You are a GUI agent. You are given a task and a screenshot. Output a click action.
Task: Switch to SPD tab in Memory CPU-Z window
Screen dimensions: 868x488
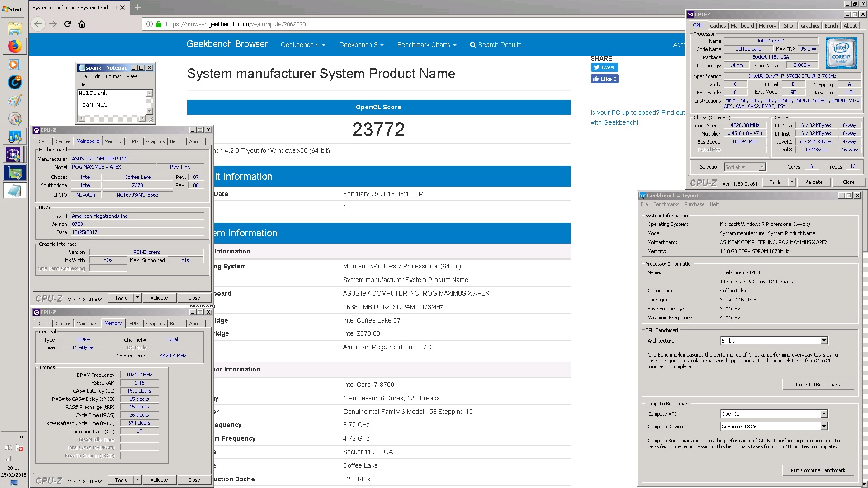134,324
